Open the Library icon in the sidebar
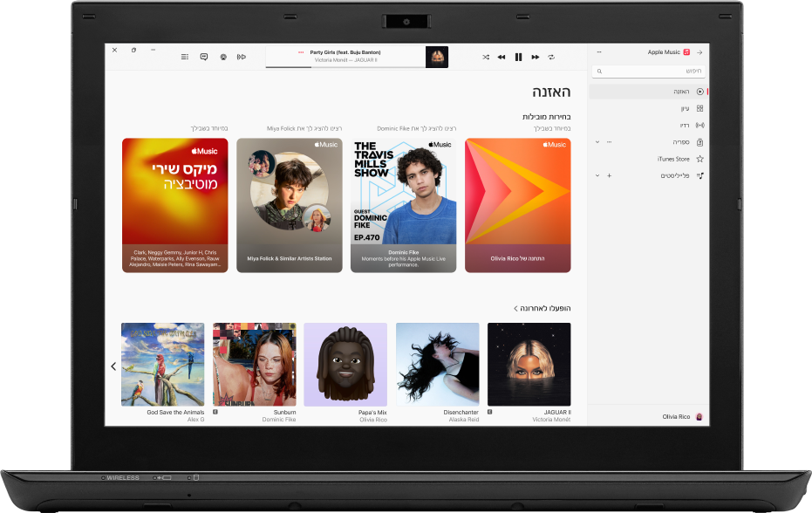Viewport: 812px width, 513px height. (x=699, y=141)
